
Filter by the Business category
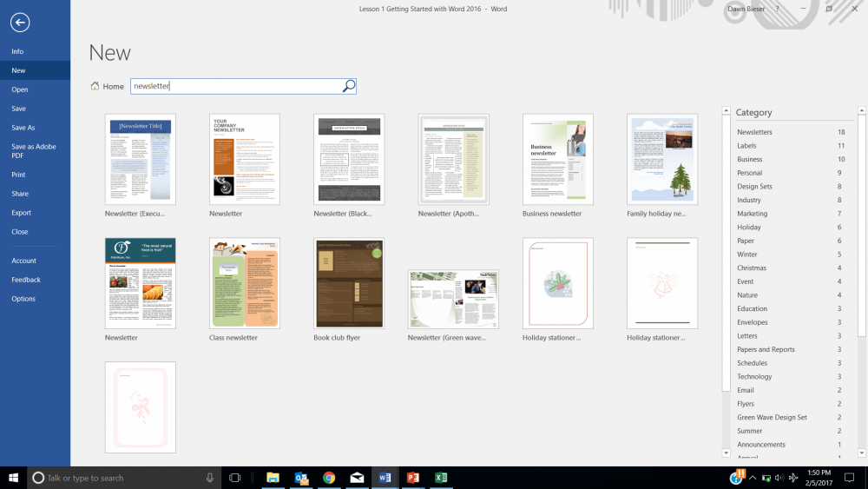click(750, 160)
